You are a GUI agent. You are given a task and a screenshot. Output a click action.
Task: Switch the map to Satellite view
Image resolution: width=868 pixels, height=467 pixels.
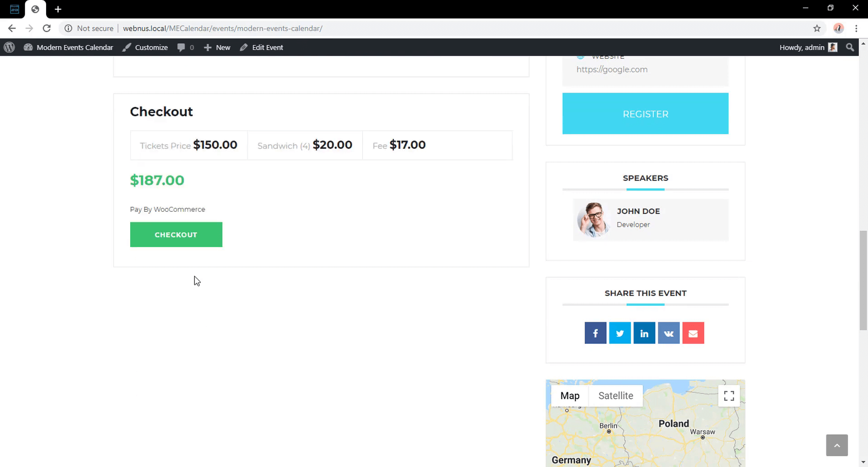click(x=616, y=396)
